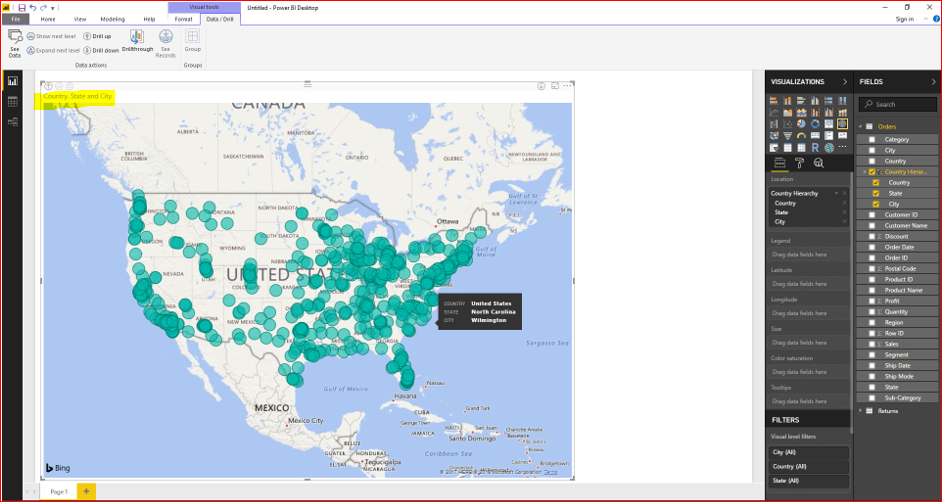942x502 pixels.
Task: Click the Sign in link
Action: pyautogui.click(x=904, y=19)
